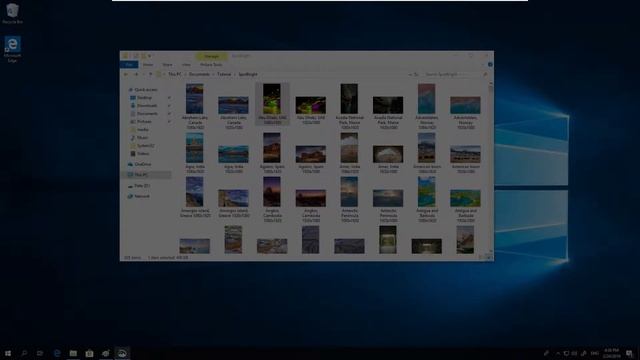The width and height of the screenshot is (640, 360).
Task: Switch to the Share ribbon tab
Action: (x=167, y=64)
